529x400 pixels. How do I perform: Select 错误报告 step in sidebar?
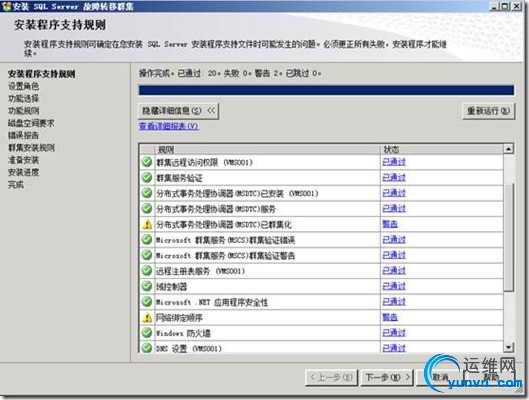(23, 135)
